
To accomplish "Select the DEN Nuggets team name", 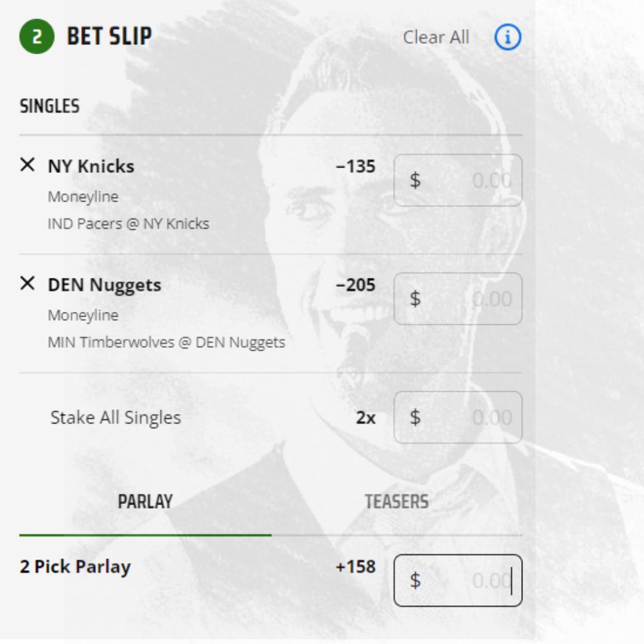I will (104, 285).
